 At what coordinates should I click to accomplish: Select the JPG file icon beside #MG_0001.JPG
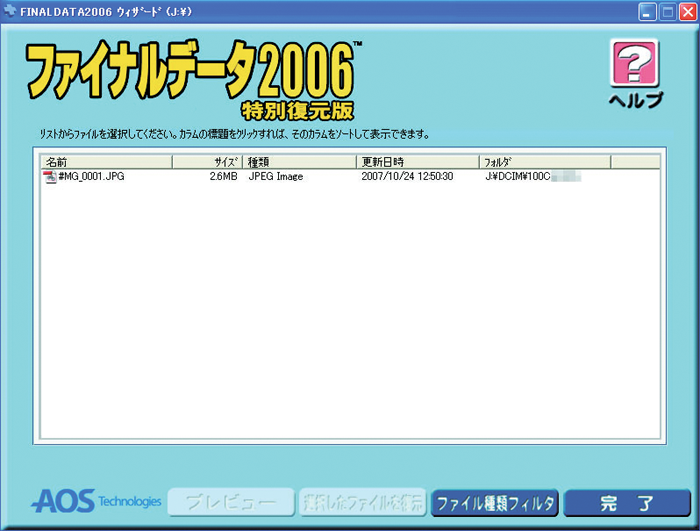50,177
